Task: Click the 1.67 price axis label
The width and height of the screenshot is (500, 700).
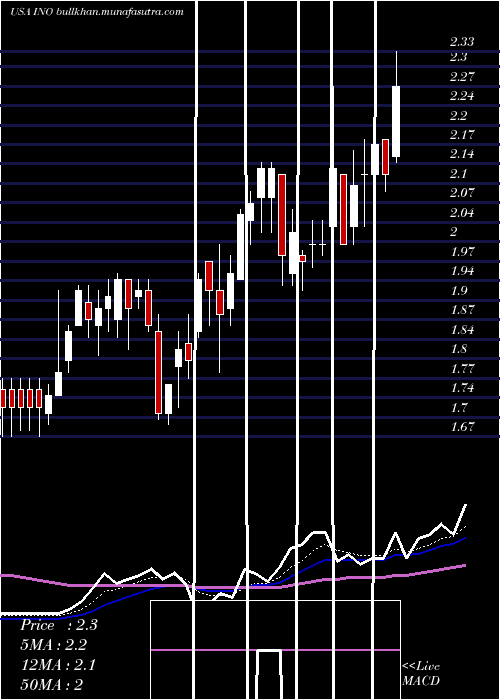Action: (x=462, y=426)
